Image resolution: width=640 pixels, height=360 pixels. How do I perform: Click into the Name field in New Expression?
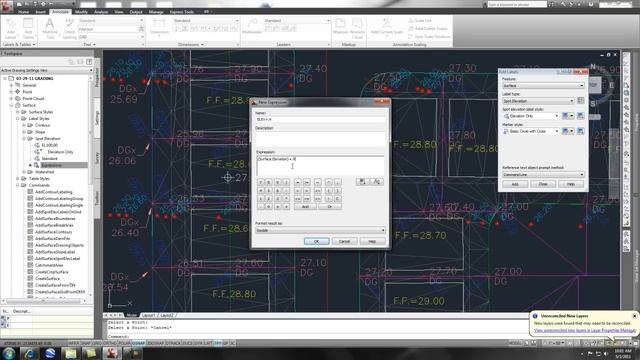click(x=320, y=119)
